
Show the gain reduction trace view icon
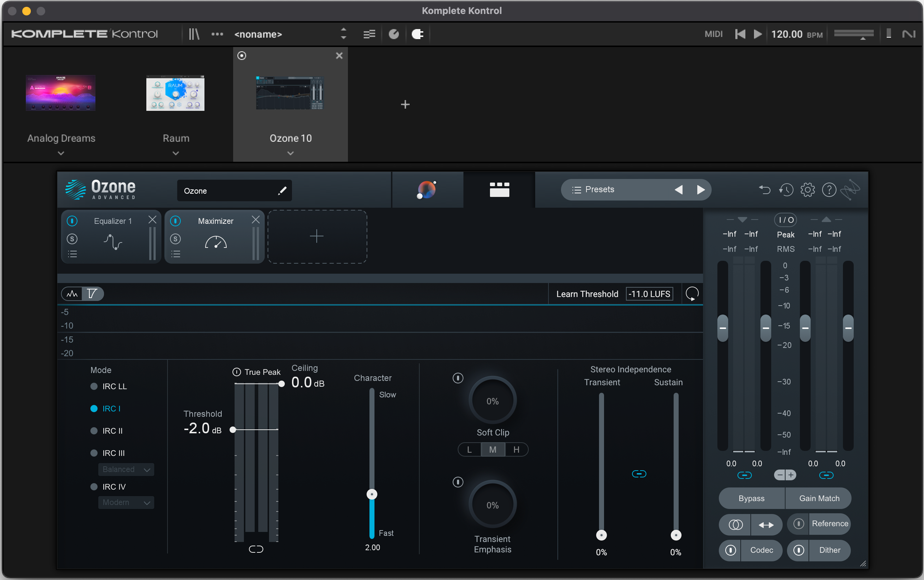coord(93,294)
